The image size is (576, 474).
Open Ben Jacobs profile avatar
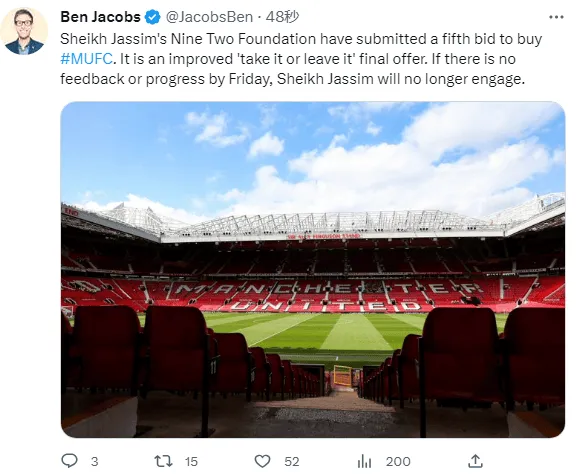pyautogui.click(x=24, y=31)
